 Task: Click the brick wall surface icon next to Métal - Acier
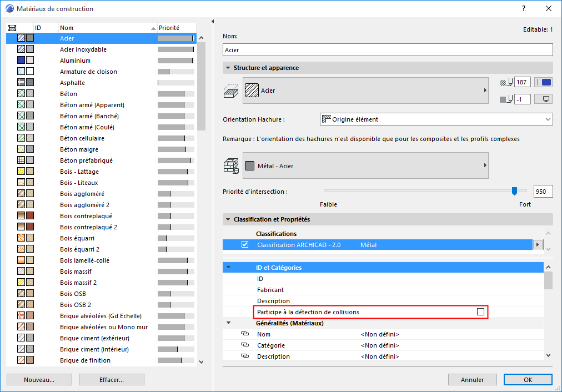tap(232, 165)
